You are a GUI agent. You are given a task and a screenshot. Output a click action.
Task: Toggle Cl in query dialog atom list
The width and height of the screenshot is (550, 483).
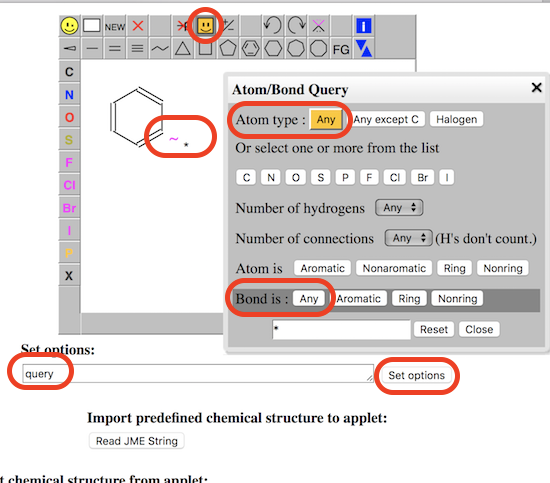point(395,177)
